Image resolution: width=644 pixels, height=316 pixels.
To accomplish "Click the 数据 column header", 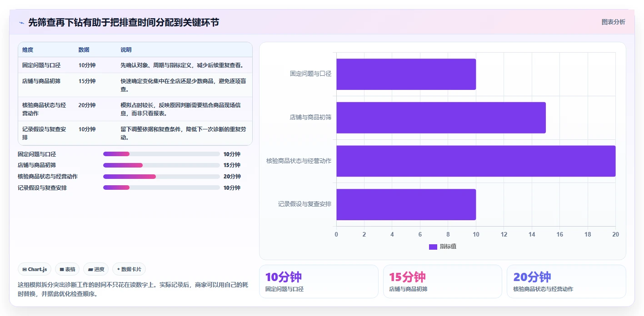I will tap(84, 50).
